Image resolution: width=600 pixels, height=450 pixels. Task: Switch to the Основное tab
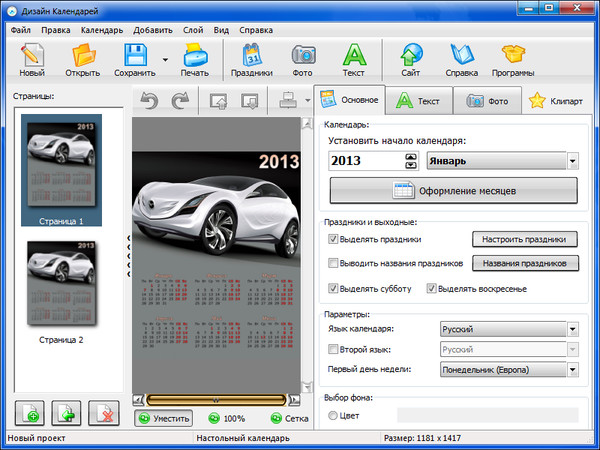point(349,100)
